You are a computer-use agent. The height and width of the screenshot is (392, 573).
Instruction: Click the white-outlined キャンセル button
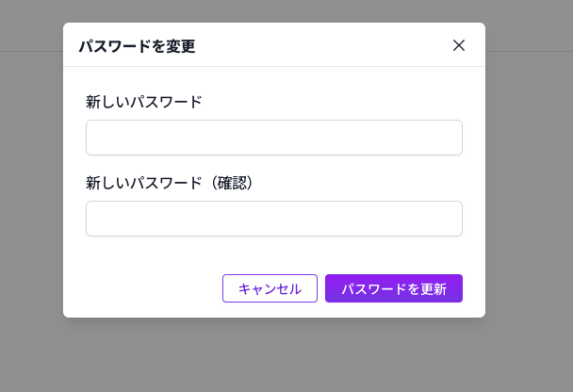pos(270,288)
